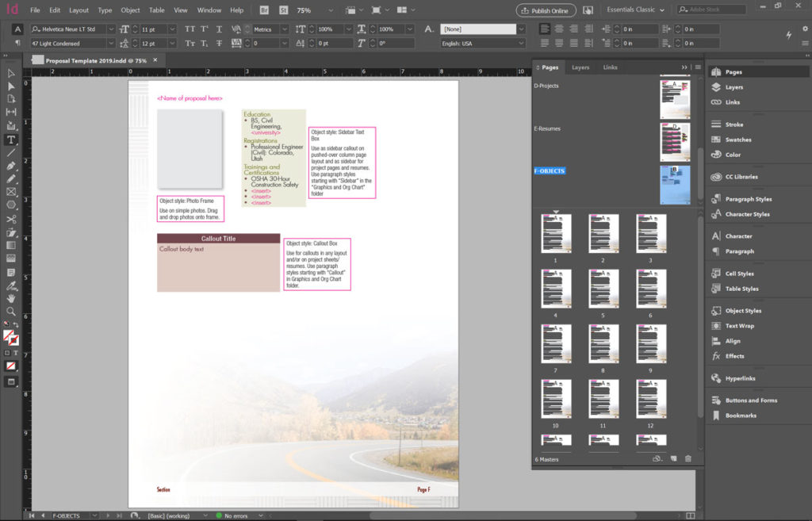Image resolution: width=812 pixels, height=521 pixels.
Task: Select the Hand tool
Action: (11, 298)
